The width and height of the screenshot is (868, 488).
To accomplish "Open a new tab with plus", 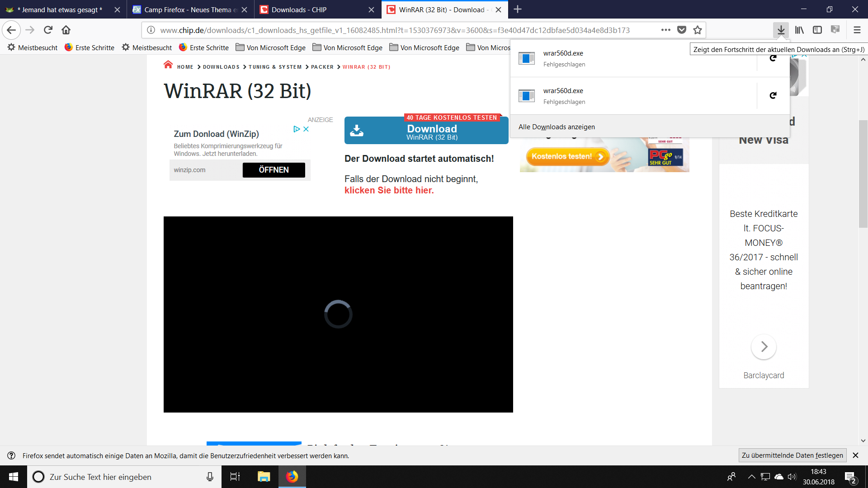I will click(518, 9).
